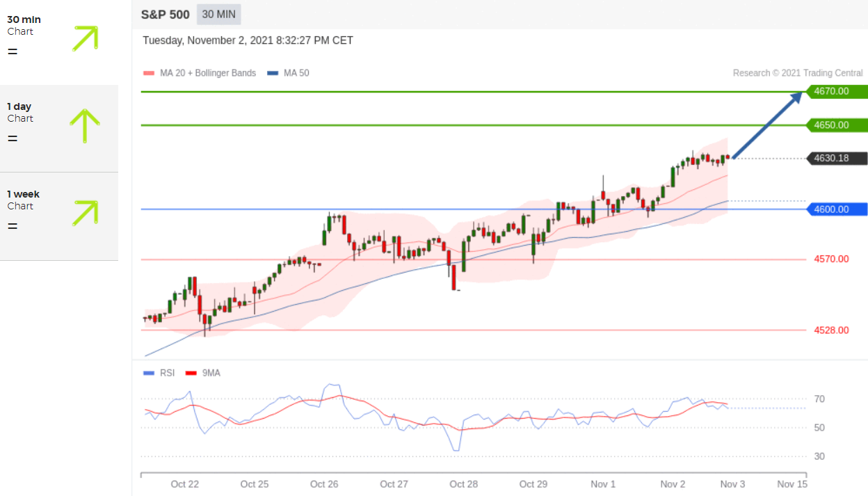Screen dimensions: 868x496
Task: Click the RSI legend entry
Action: point(159,373)
